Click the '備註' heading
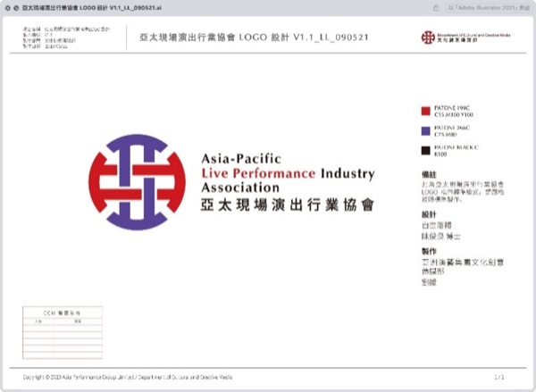This screenshot has height=392, width=536. pyautogui.click(x=429, y=175)
